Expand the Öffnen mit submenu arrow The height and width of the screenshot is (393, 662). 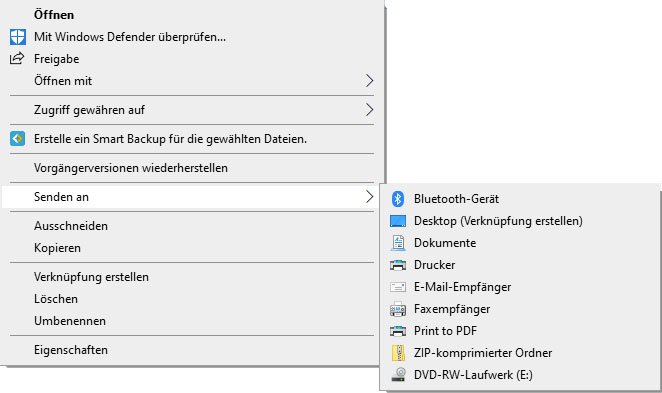369,81
